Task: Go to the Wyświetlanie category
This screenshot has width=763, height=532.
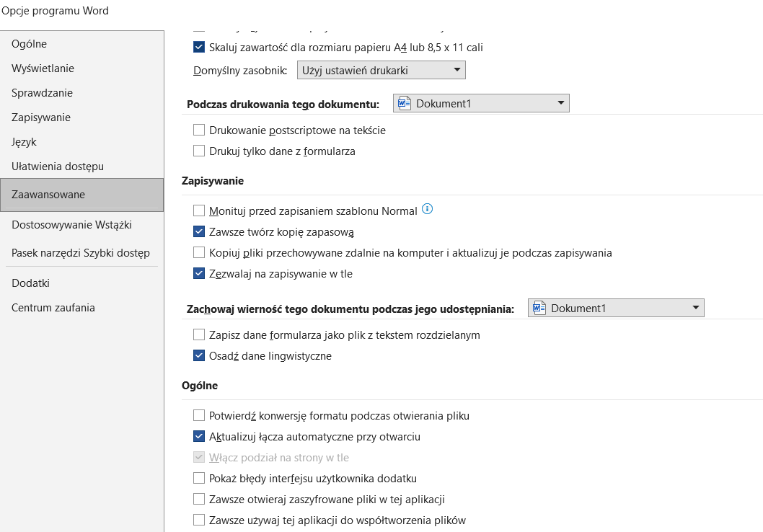Action: pos(81,68)
